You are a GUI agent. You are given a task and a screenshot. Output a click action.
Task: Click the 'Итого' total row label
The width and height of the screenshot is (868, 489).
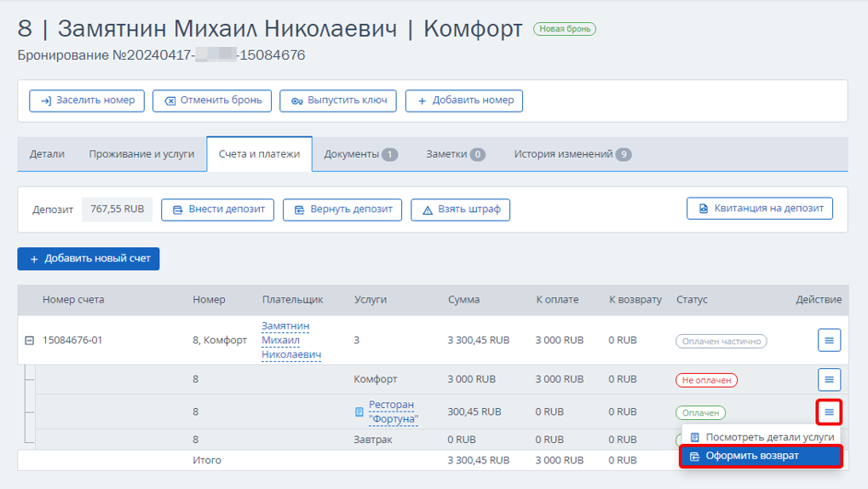point(207,460)
